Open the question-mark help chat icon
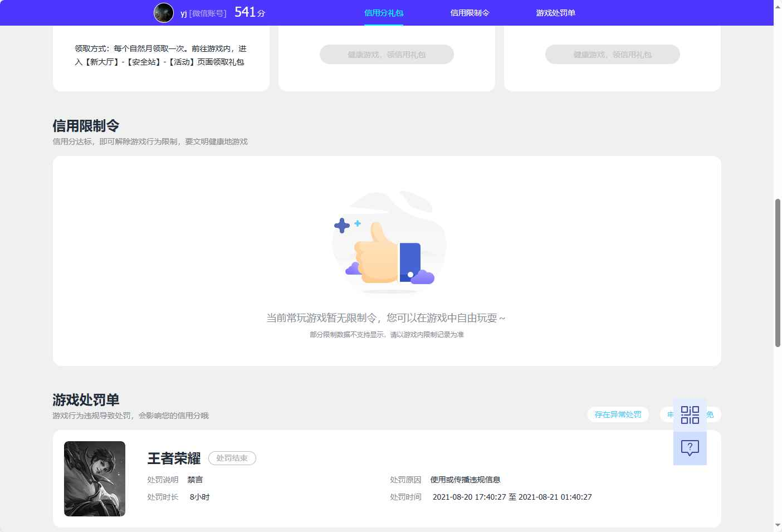Image resolution: width=782 pixels, height=532 pixels. (690, 448)
